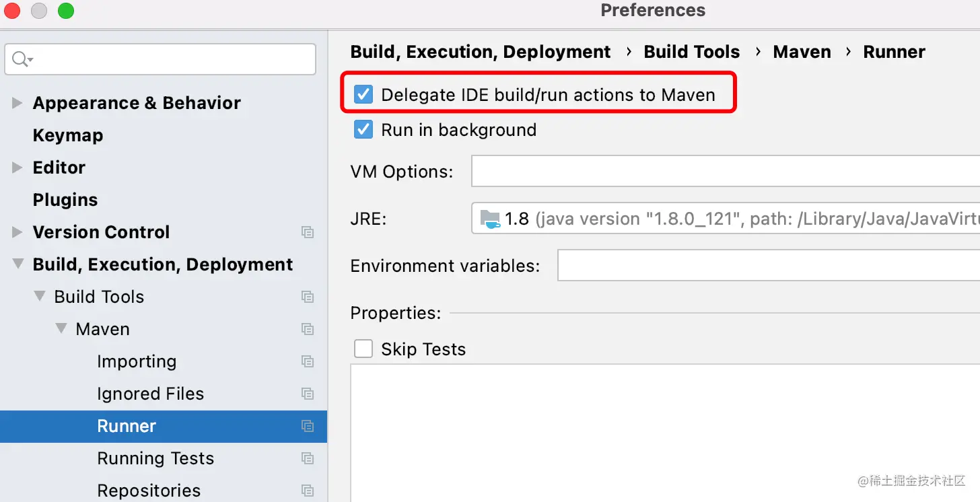The image size is (980, 502).
Task: Click Maven in the breadcrumb path
Action: coord(802,52)
